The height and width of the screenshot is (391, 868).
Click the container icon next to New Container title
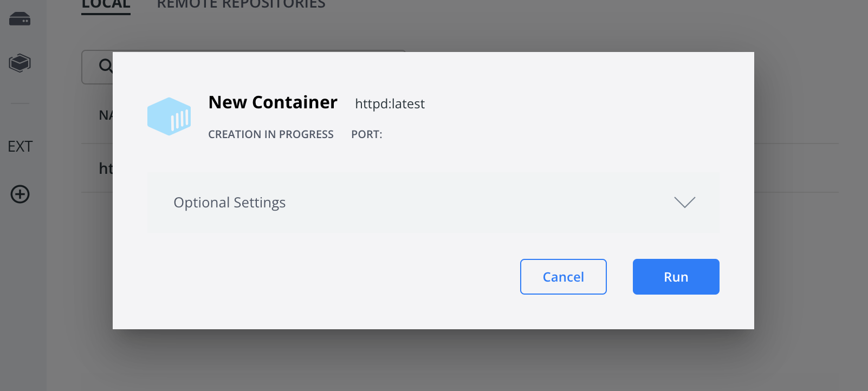pyautogui.click(x=169, y=116)
